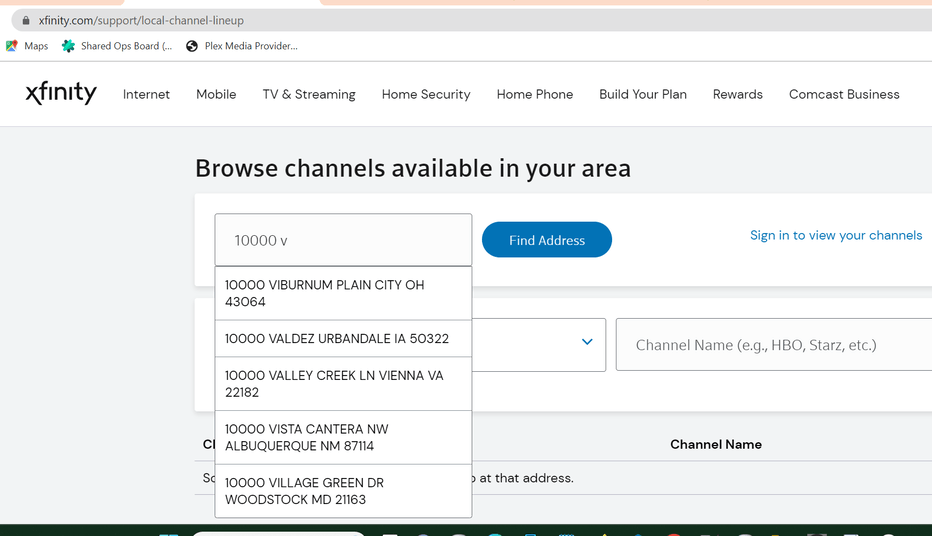Viewport: 932px width, 536px height.
Task: Click the Channel Name column header
Action: coord(716,444)
